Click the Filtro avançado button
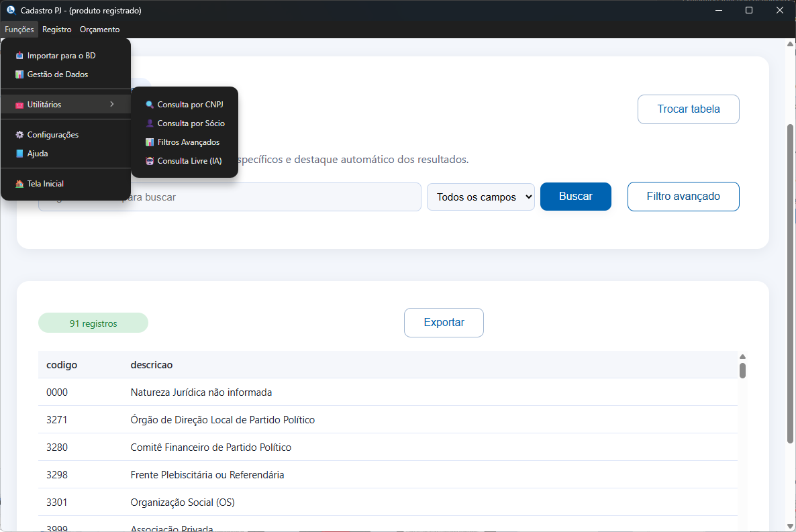 [x=683, y=197]
